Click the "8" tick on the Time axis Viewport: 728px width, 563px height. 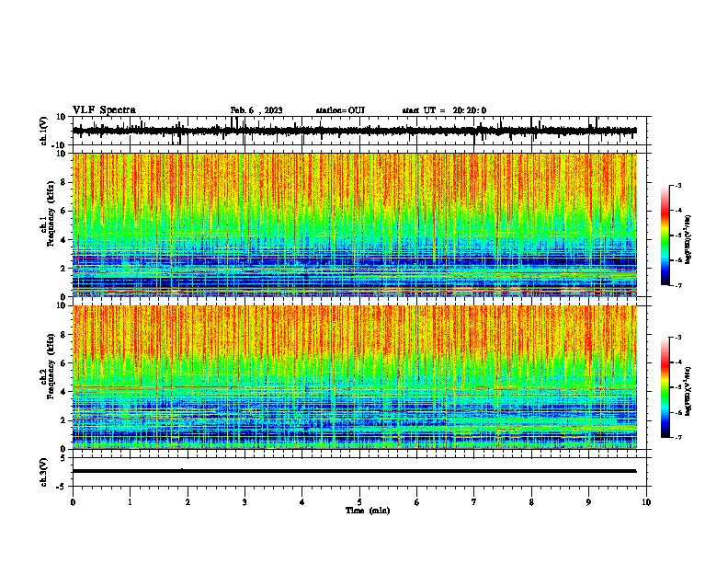tap(531, 502)
